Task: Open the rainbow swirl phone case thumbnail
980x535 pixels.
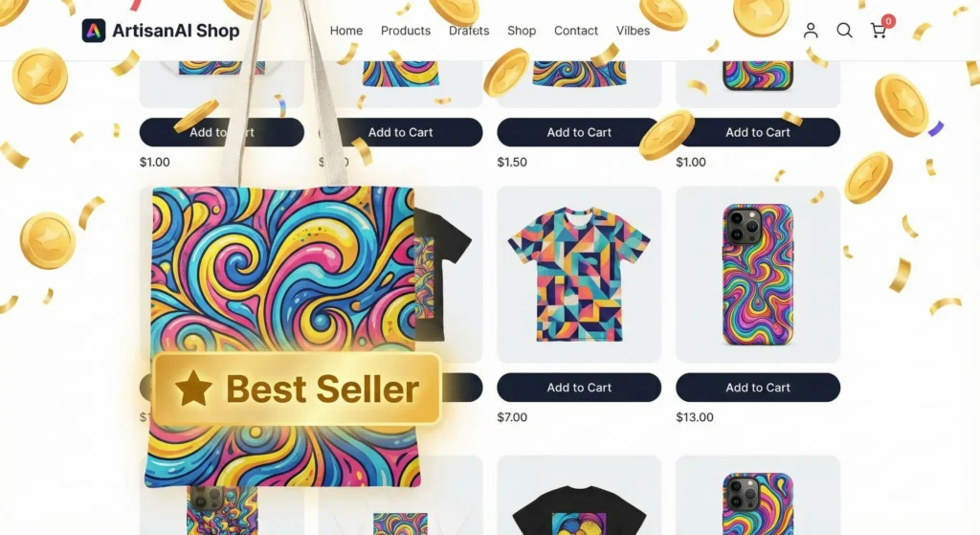Action: coord(758,275)
